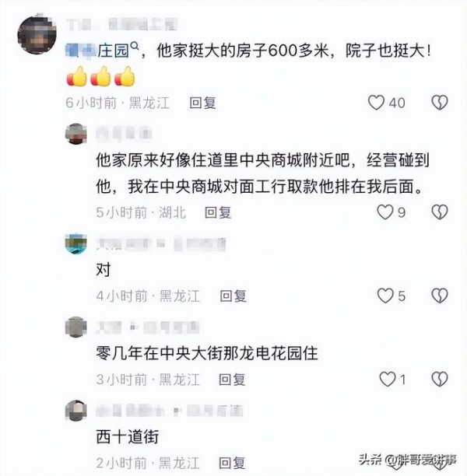Open avatar of the 中央商城 replier
467x476 pixels.
76,134
